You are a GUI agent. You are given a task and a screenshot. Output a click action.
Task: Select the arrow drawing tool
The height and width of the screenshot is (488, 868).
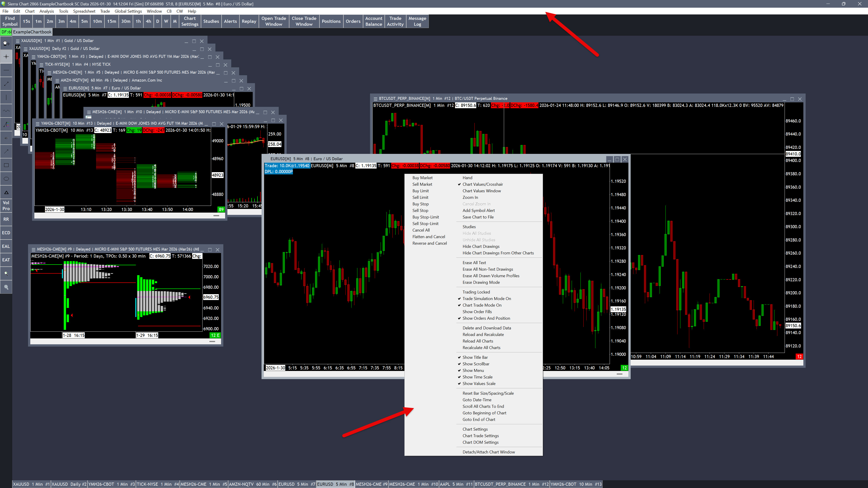(x=6, y=151)
